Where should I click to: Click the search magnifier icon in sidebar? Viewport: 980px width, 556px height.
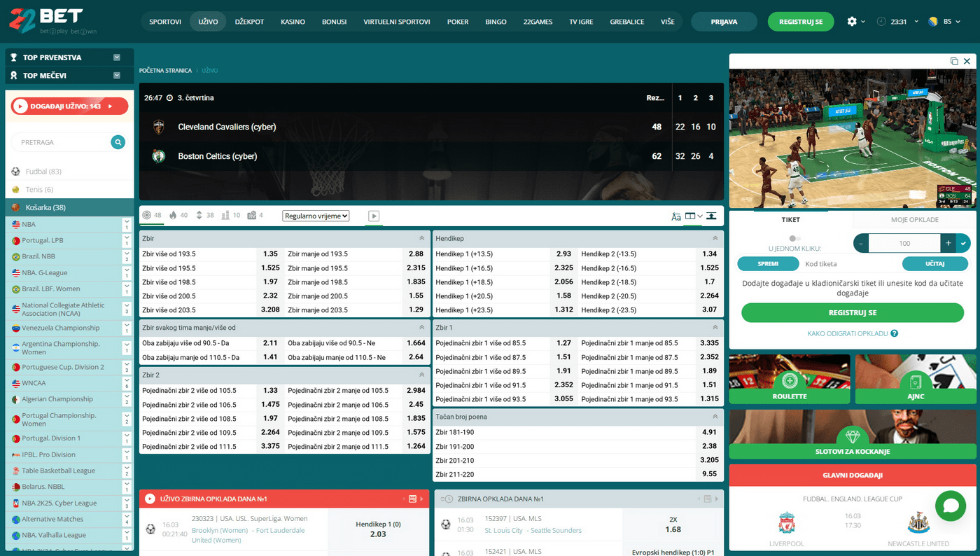[x=118, y=142]
